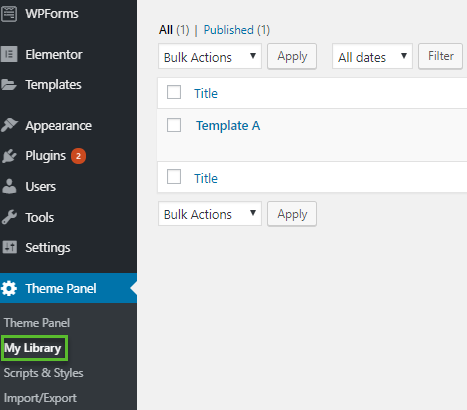
Task: Open Scripts & Styles submenu item
Action: coord(44,373)
